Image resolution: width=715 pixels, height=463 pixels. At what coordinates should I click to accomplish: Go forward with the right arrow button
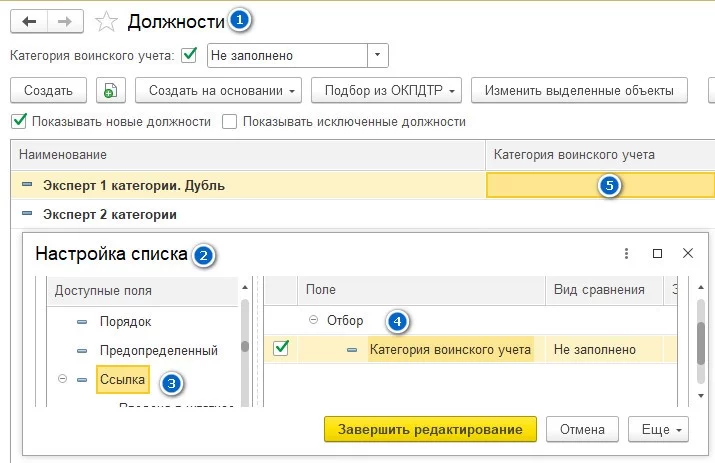[x=65, y=21]
